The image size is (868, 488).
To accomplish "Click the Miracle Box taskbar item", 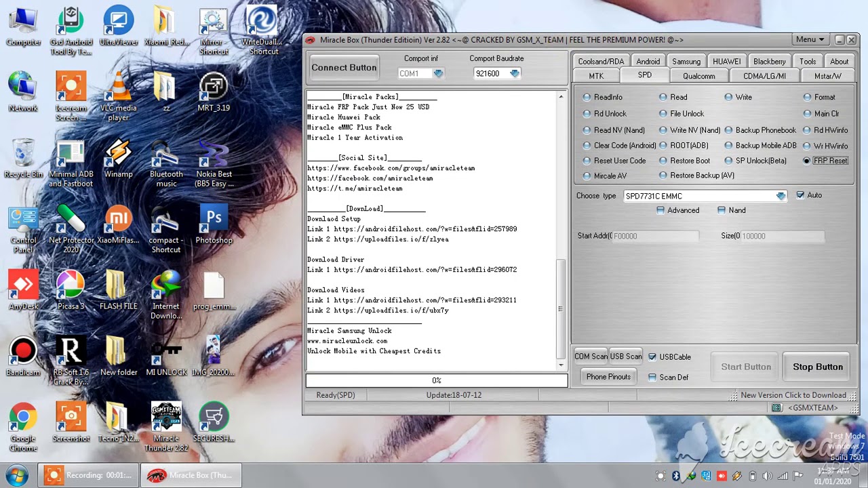I will pyautogui.click(x=191, y=475).
